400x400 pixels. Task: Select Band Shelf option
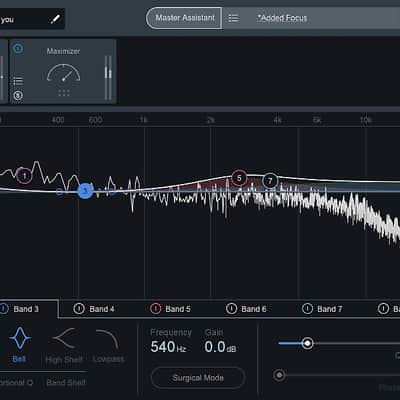point(66,382)
